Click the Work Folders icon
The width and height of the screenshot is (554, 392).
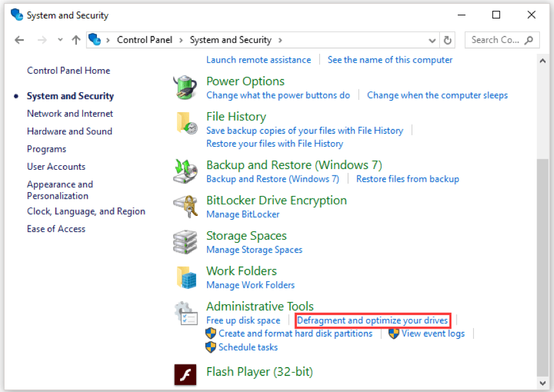point(186,277)
